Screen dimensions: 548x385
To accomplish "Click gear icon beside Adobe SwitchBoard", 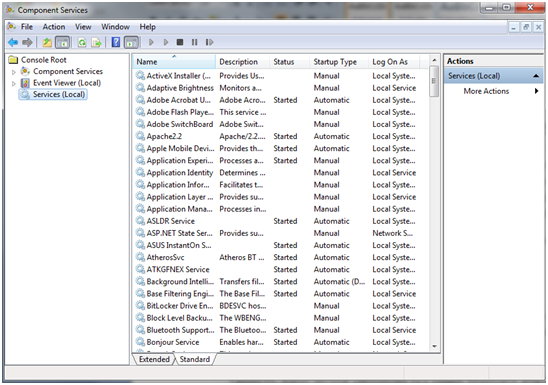I will (140, 124).
